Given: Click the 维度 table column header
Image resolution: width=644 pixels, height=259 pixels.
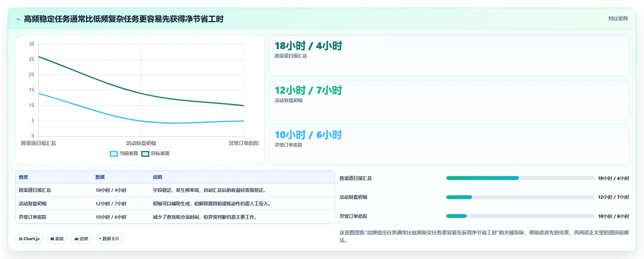Looking at the screenshot, I should click(x=23, y=177).
